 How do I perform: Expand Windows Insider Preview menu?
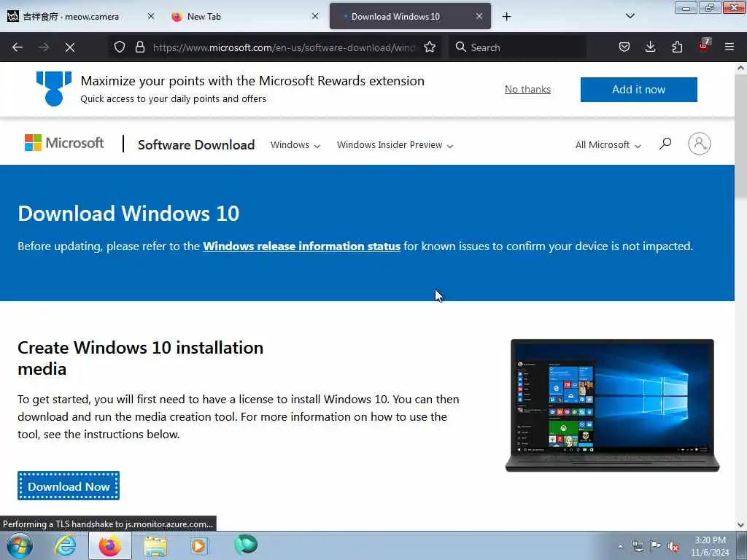pos(395,145)
